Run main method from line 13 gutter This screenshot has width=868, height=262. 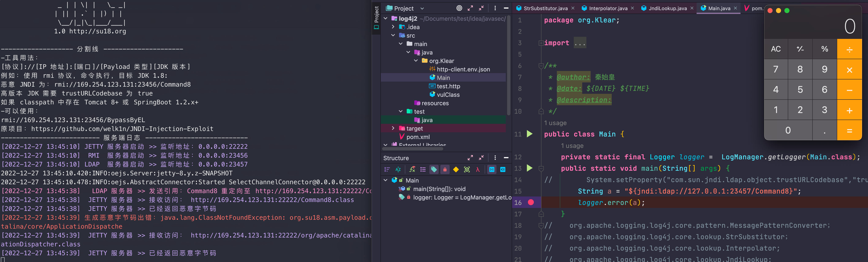point(530,168)
